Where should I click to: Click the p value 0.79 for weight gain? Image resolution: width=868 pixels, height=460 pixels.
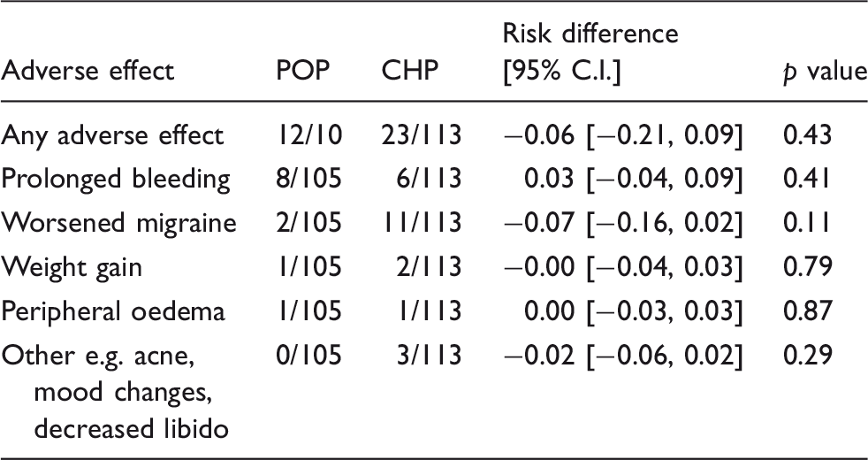coord(807,268)
